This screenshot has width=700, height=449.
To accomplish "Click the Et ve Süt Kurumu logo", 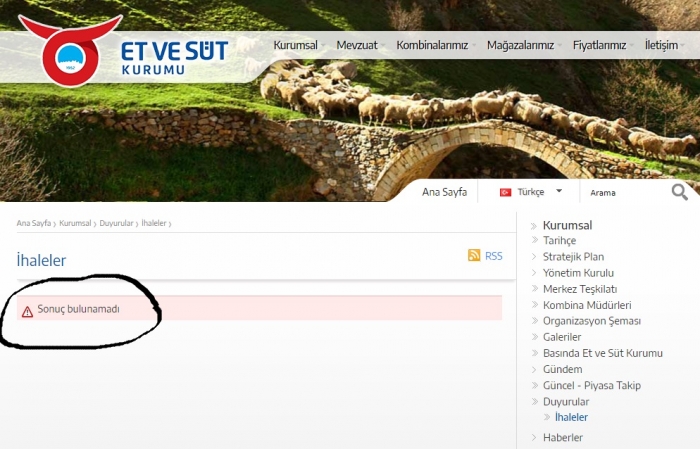I will point(123,51).
